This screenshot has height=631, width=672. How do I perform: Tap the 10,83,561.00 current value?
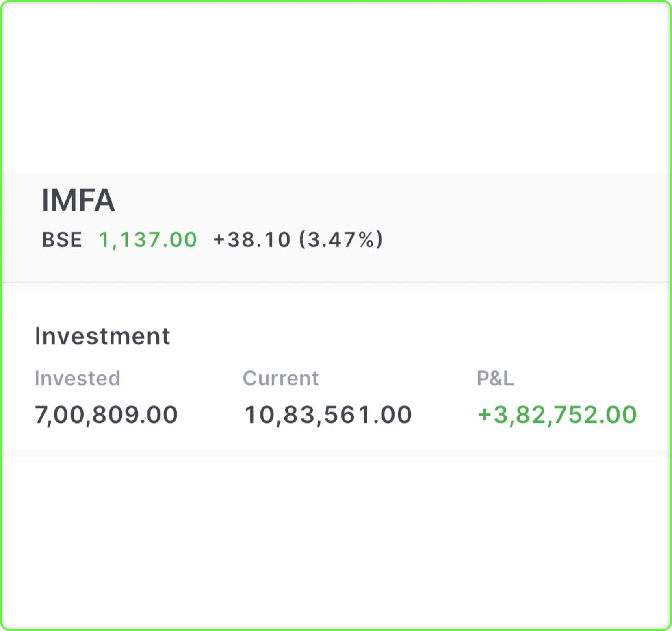[328, 415]
